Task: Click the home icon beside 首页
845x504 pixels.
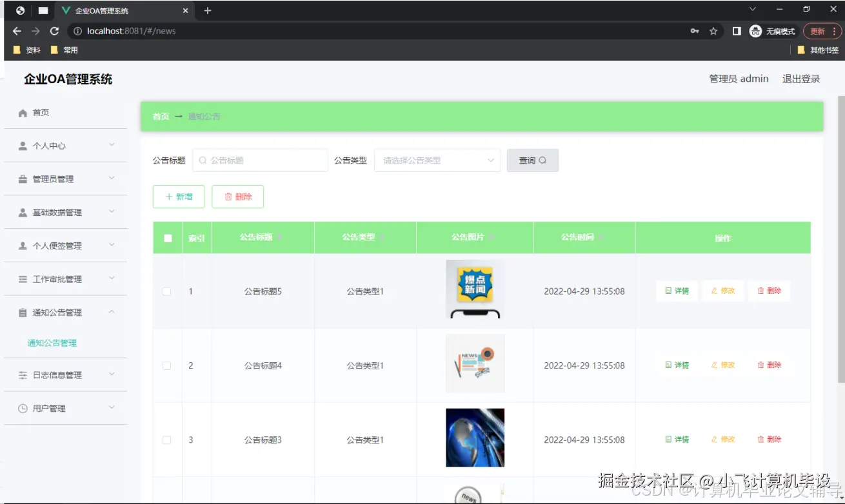Action: tap(23, 112)
